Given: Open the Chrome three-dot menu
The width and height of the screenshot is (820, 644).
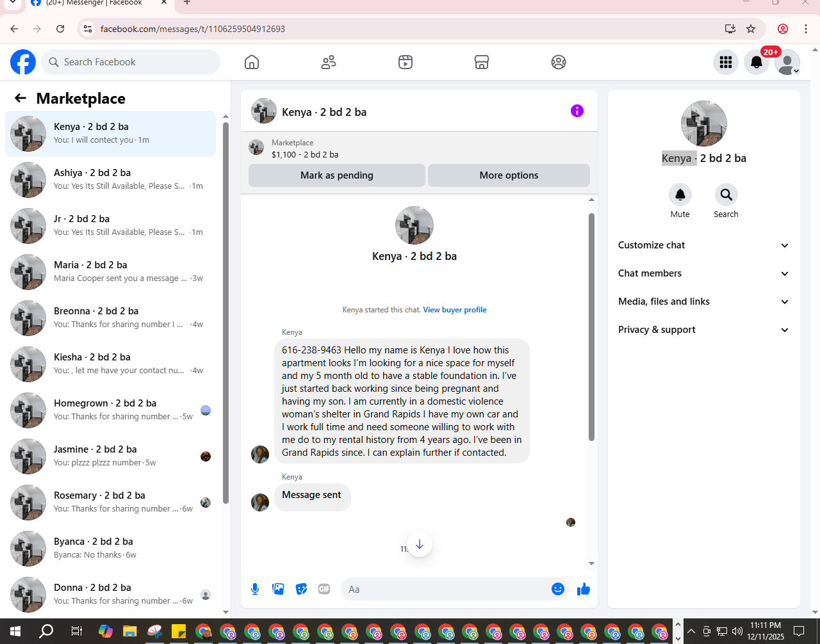Looking at the screenshot, I should coord(806,29).
